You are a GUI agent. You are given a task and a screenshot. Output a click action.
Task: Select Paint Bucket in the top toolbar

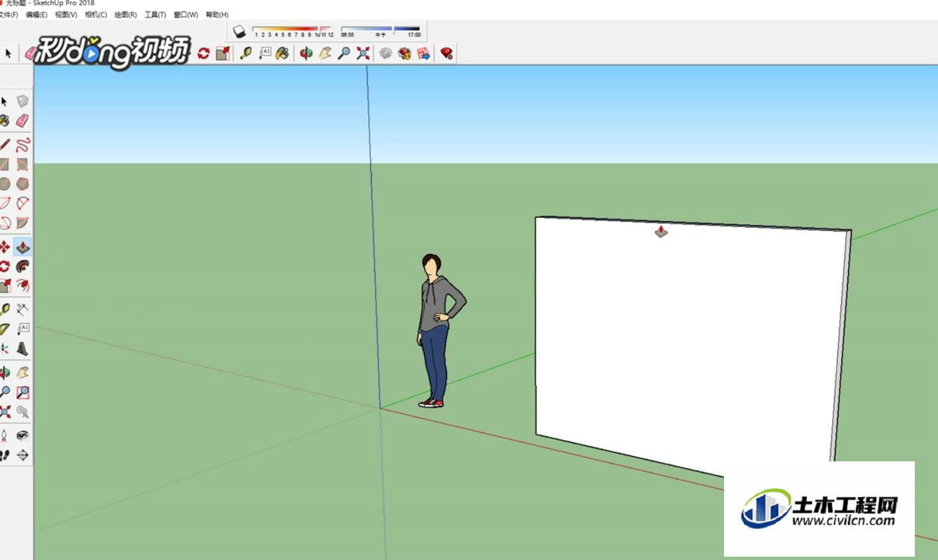coord(283,54)
